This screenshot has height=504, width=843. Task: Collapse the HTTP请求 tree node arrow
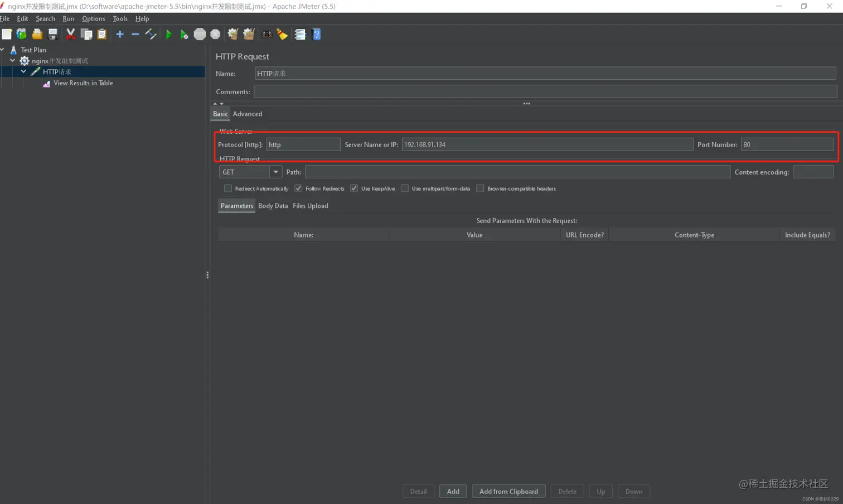[x=23, y=72]
